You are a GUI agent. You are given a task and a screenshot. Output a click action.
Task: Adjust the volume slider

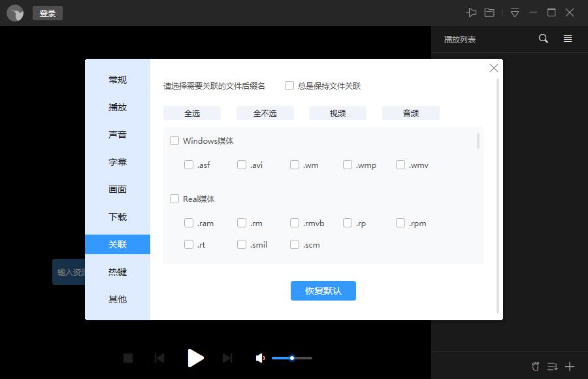point(291,358)
